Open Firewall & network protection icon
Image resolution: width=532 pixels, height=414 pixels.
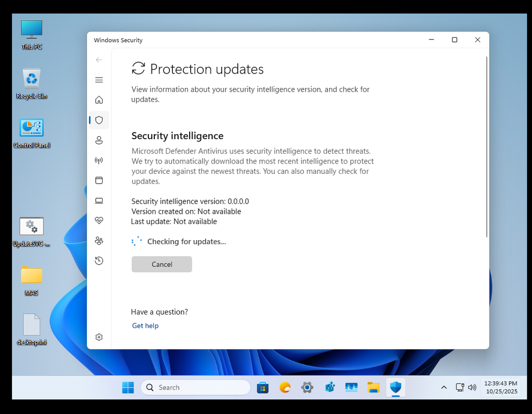click(99, 160)
